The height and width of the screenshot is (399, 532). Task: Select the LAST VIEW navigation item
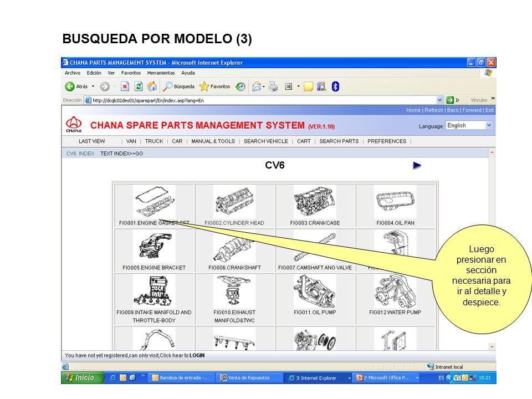click(91, 141)
